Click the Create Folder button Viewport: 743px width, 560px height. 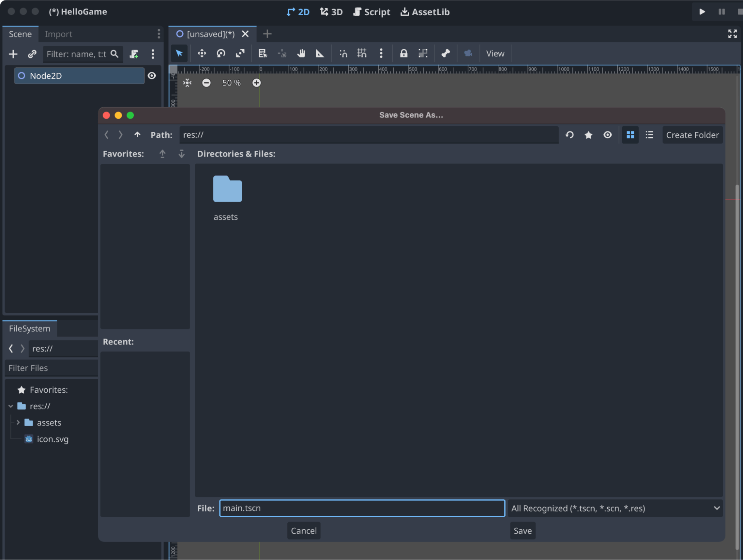click(692, 135)
